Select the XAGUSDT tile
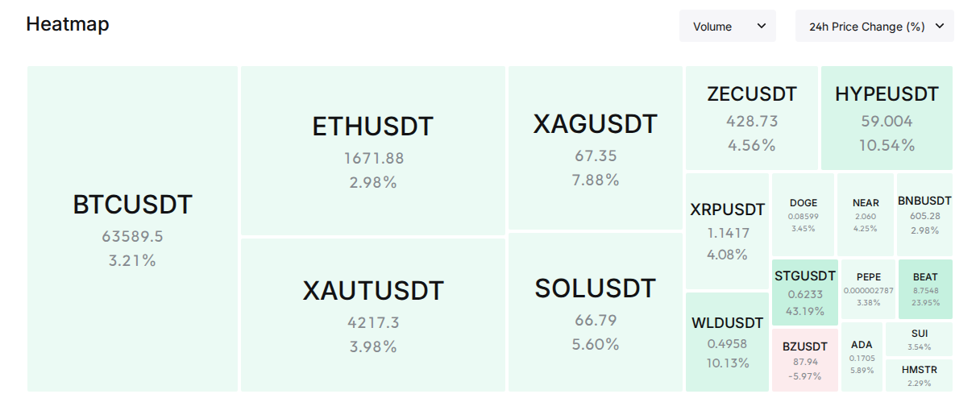980x419 pixels. (x=596, y=148)
